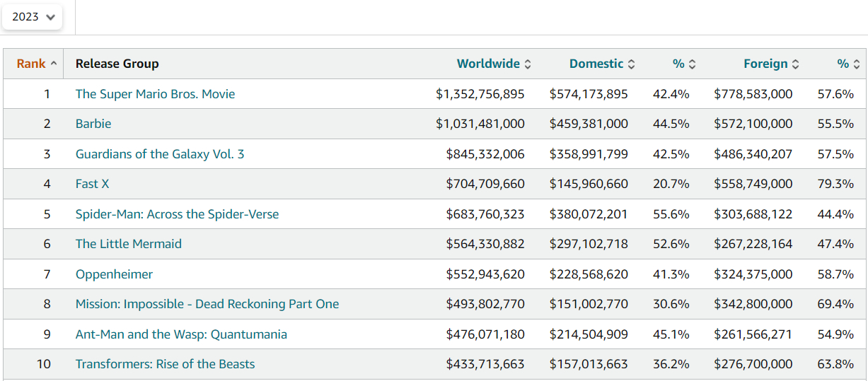Click the Release Group column header

[117, 64]
